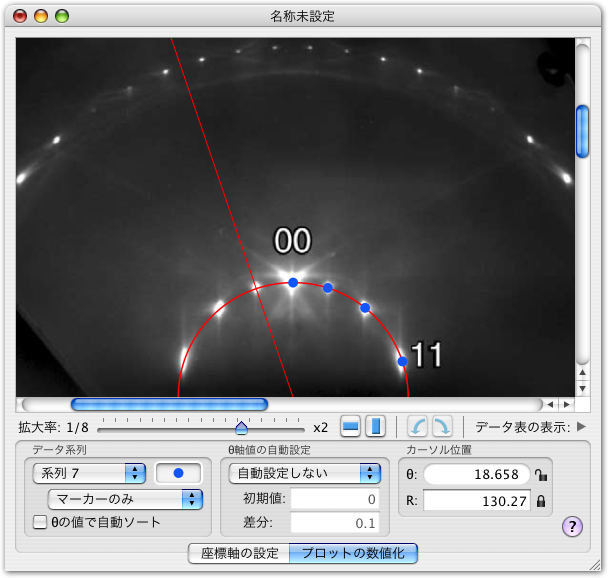Click the 差分 input field
This screenshot has width=608, height=578.
335,523
